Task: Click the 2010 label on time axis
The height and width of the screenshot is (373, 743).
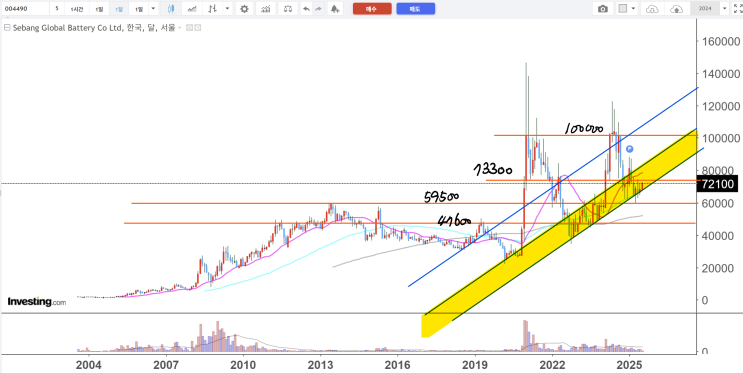Action: coord(243,365)
